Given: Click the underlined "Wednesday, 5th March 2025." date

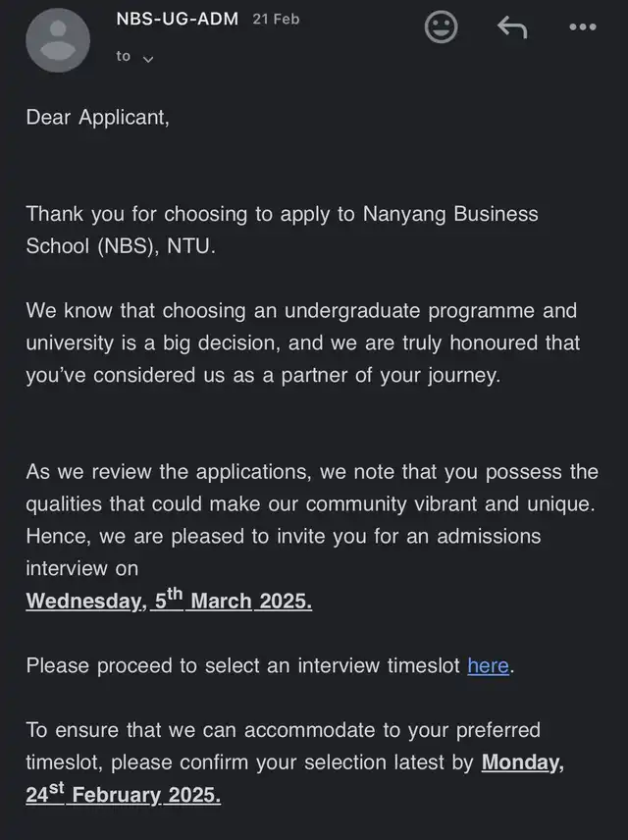Looking at the screenshot, I should pyautogui.click(x=169, y=602).
